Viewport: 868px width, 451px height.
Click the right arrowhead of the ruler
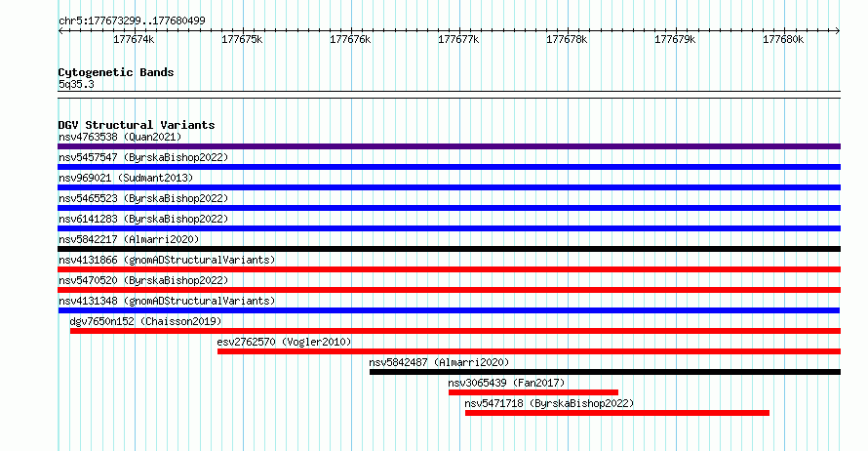pyautogui.click(x=838, y=31)
